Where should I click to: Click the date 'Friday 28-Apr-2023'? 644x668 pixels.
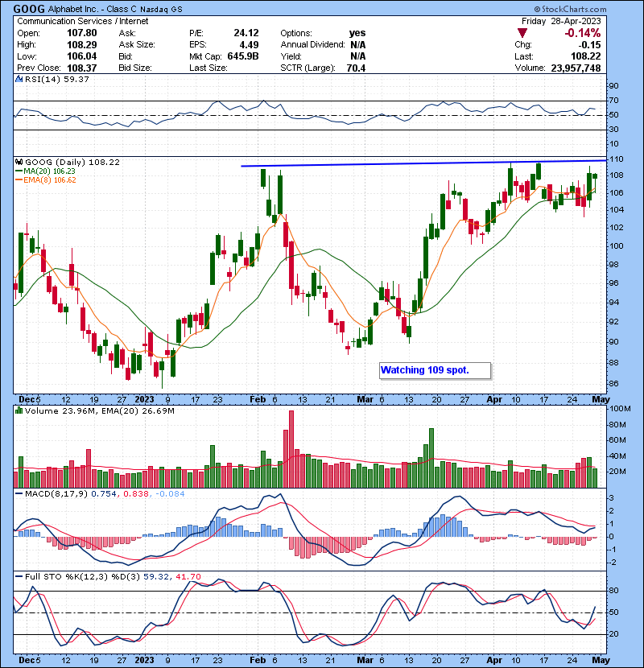click(x=561, y=21)
